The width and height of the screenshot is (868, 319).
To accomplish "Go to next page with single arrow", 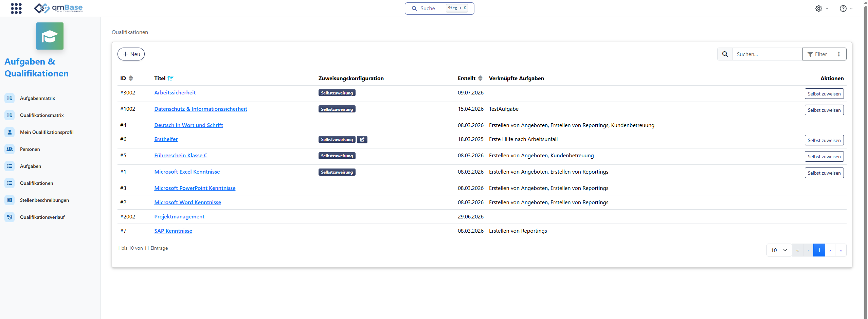I will coord(830,250).
